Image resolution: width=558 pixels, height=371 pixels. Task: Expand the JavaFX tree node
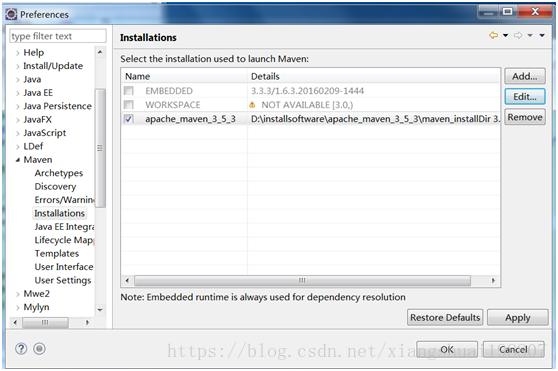[x=17, y=120]
